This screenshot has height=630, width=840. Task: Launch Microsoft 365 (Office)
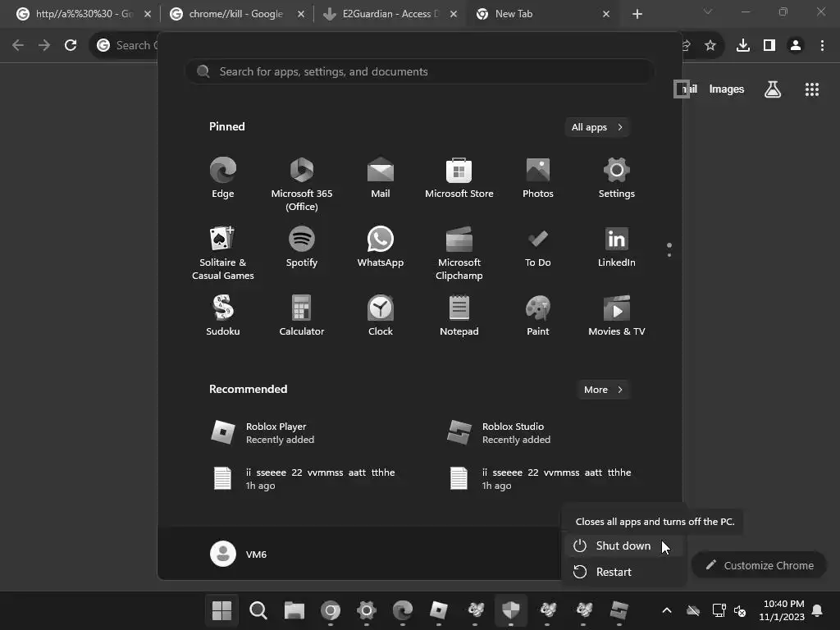coord(302,185)
